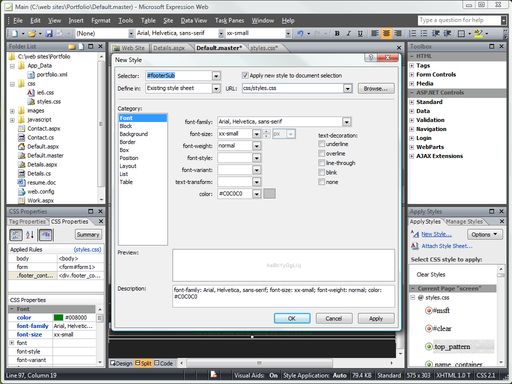Screen dimensions: 512x384
Task: Click the #msft style icon
Action: click(x=428, y=311)
